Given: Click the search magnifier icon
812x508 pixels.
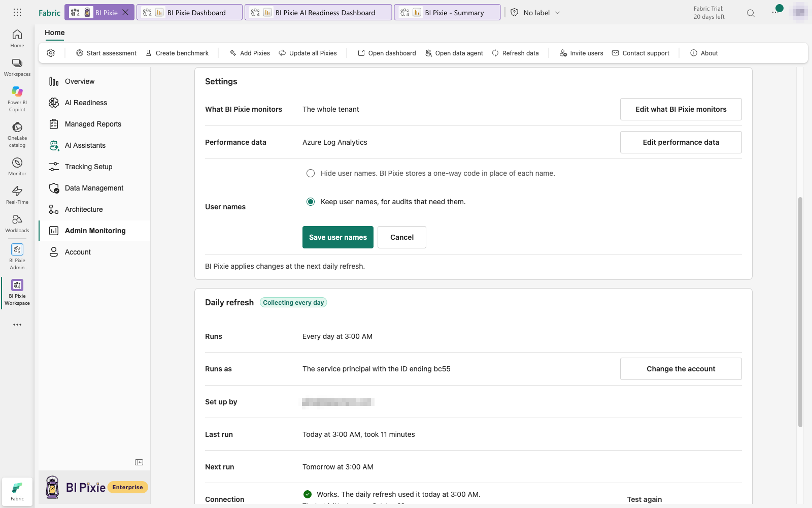Looking at the screenshot, I should [x=751, y=13].
